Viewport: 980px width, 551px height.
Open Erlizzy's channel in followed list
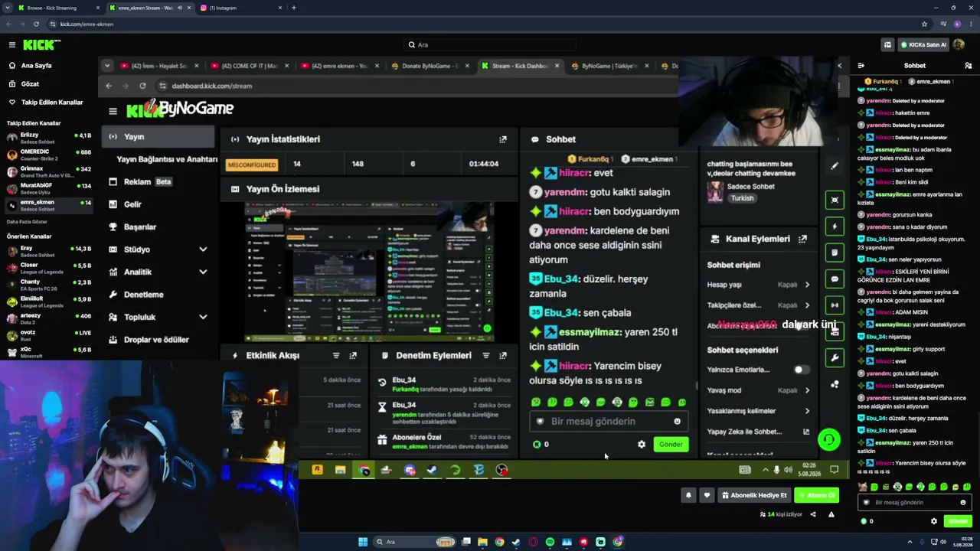coord(49,139)
